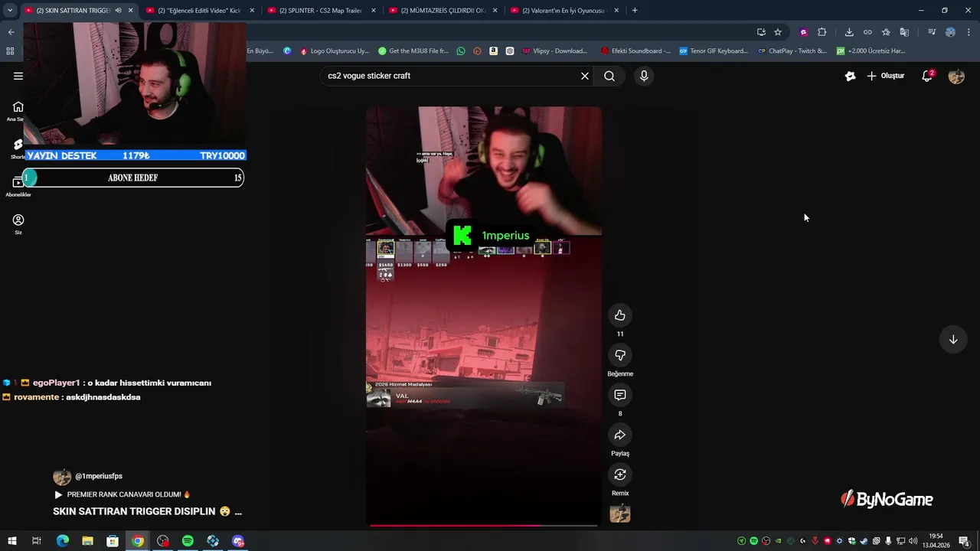Open the WhatsApp bookmark icon
Screen dimensions: 980x551
[461, 51]
